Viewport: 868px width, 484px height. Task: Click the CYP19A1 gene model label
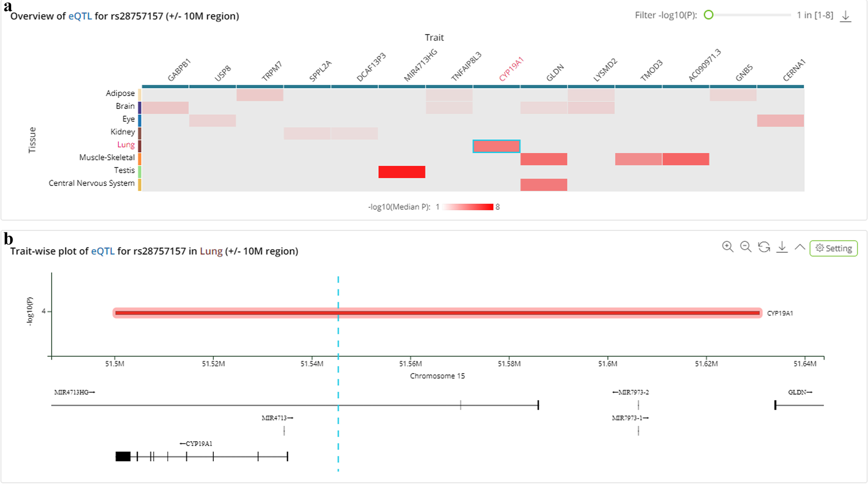coord(196,444)
